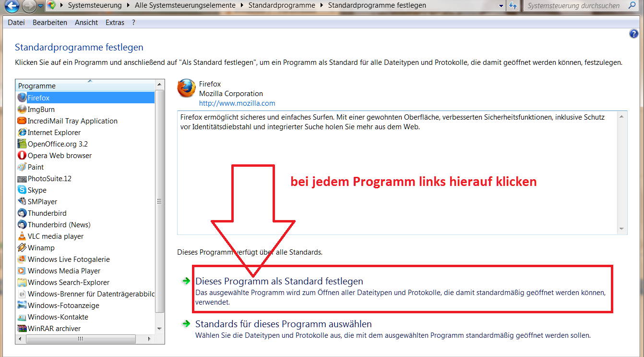Click the Windows Media Player icon
Screen dimensions: 644x357
point(22,271)
